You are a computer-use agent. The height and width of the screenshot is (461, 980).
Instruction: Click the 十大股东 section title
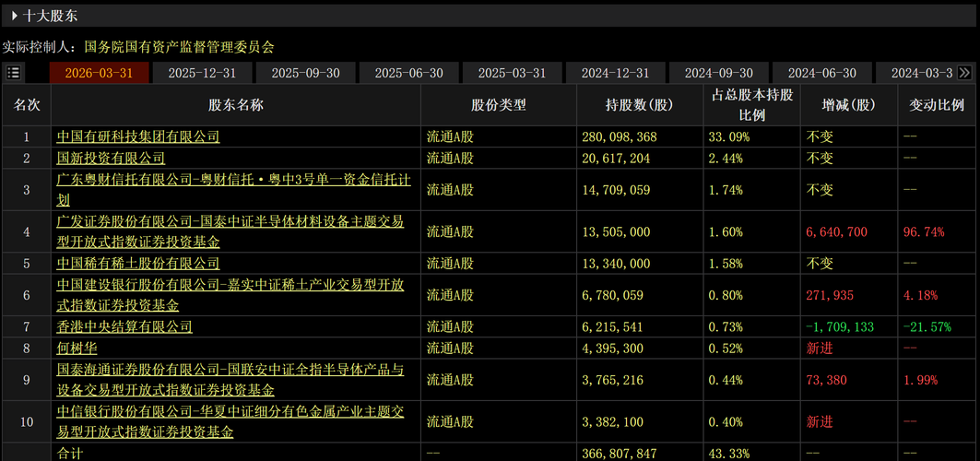click(x=50, y=17)
